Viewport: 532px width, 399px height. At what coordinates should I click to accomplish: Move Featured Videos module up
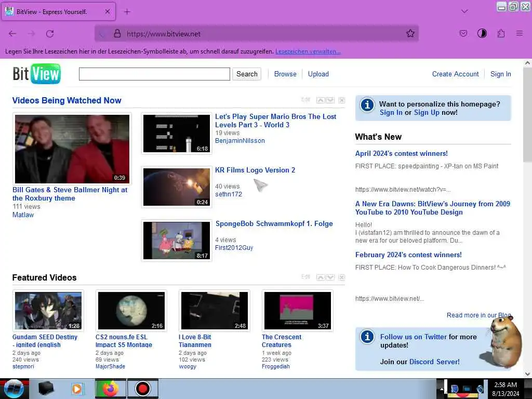(320, 277)
